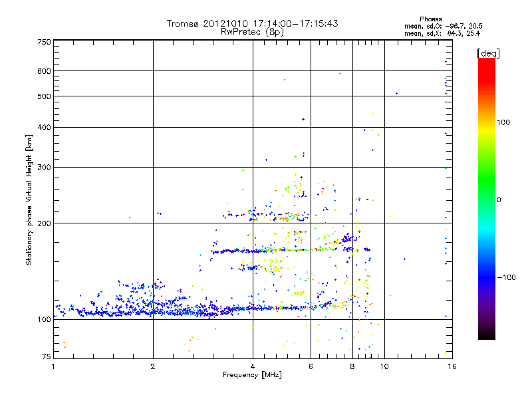Click the y-axis tick label '500'

click(x=44, y=96)
